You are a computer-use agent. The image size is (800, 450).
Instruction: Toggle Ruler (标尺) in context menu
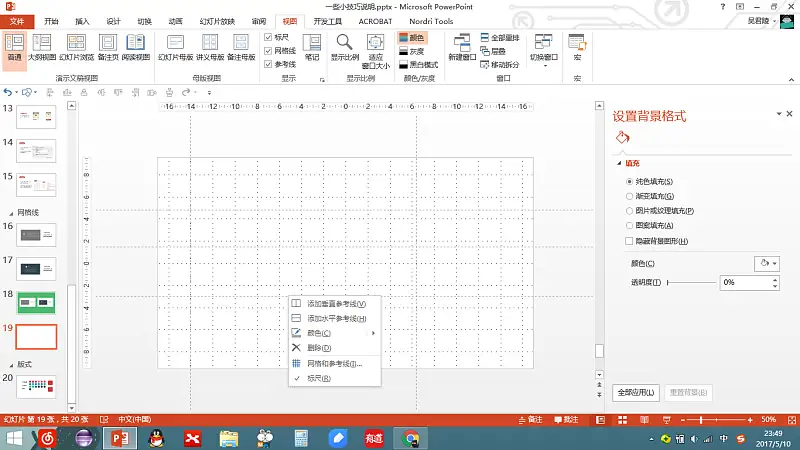tap(334, 379)
